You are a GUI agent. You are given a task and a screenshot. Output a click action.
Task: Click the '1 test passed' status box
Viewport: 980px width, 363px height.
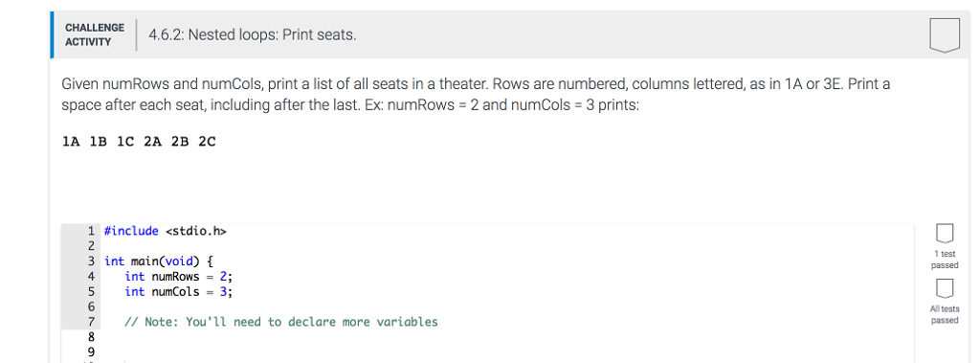pyautogui.click(x=945, y=234)
